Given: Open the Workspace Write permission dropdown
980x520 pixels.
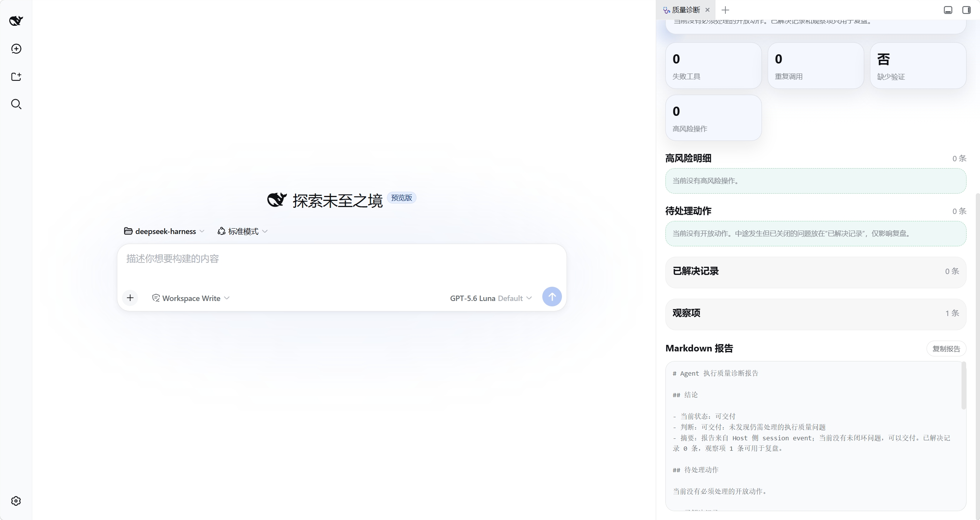Looking at the screenshot, I should click(191, 298).
